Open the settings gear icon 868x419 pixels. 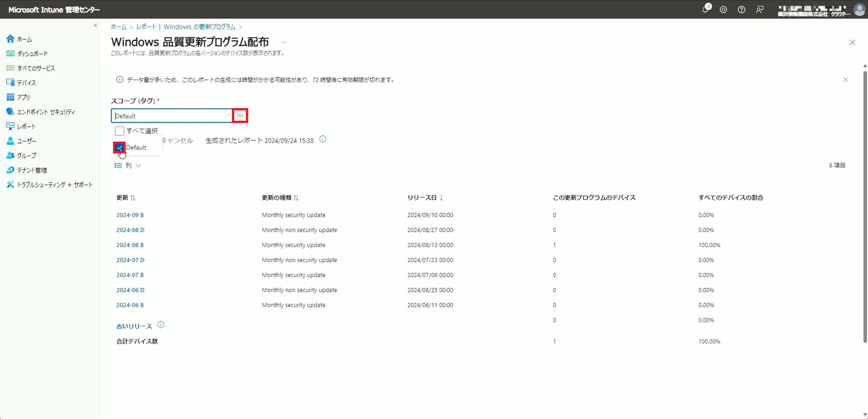723,10
